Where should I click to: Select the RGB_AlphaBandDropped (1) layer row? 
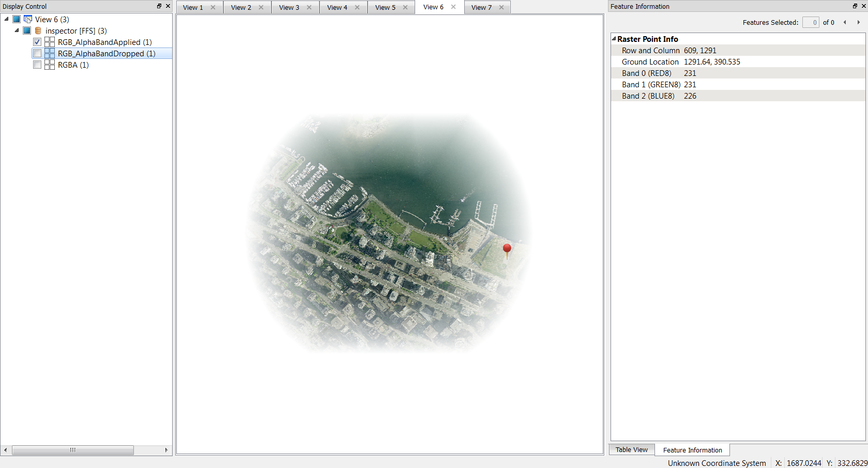coord(106,53)
